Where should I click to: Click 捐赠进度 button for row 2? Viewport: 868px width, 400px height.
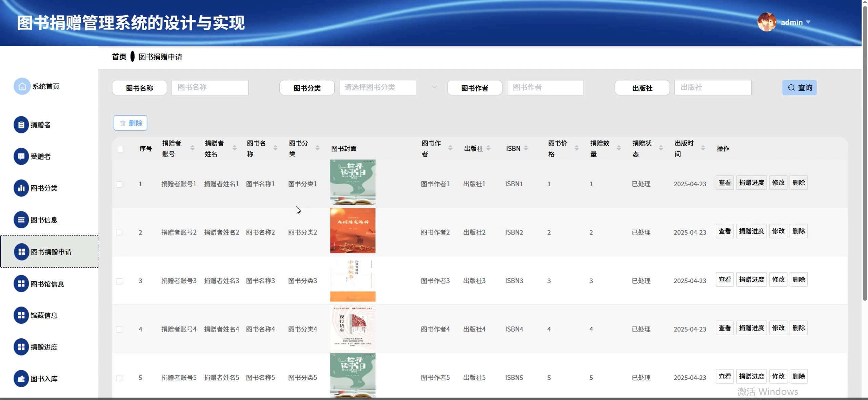[751, 231]
